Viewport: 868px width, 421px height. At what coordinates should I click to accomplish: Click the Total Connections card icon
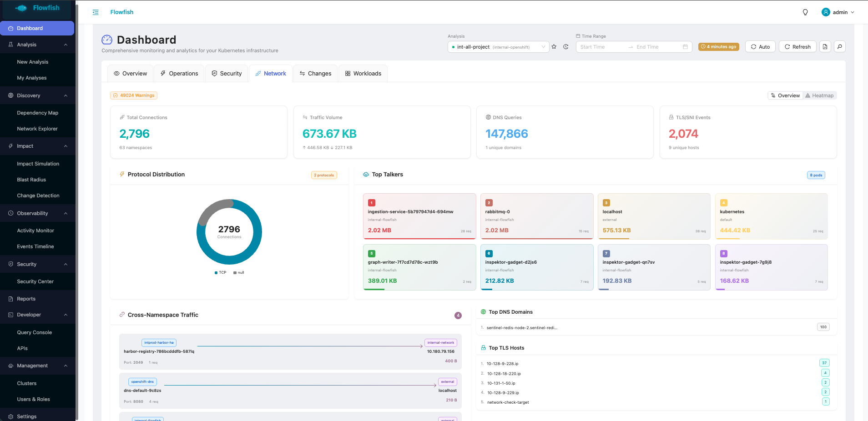pos(122,117)
